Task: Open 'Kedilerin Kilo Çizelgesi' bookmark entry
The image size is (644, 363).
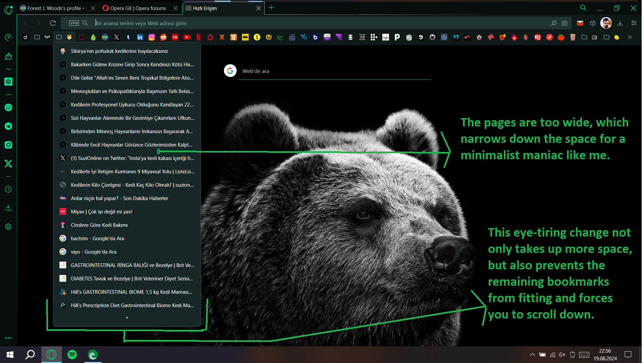Action: pos(127,185)
